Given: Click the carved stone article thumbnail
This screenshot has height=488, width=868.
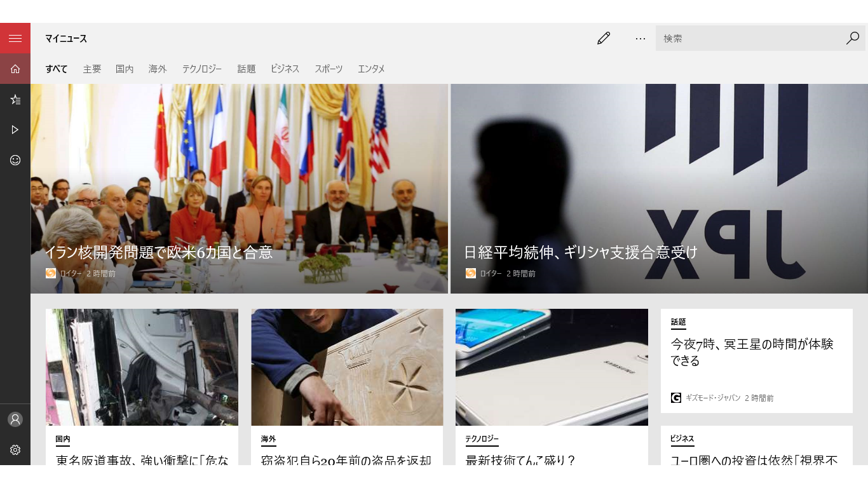Looking at the screenshot, I should tap(347, 367).
